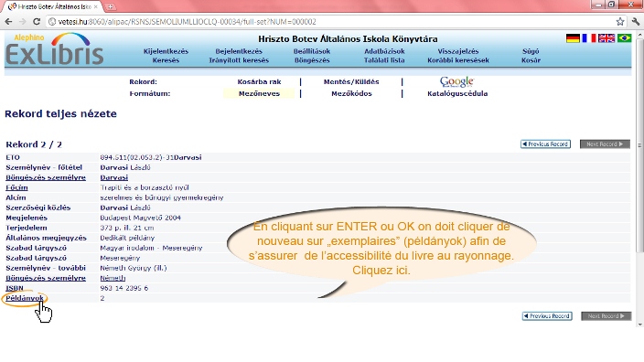The width and height of the screenshot is (644, 362).
Task: Select Mezőkódos format
Action: pyautogui.click(x=351, y=93)
